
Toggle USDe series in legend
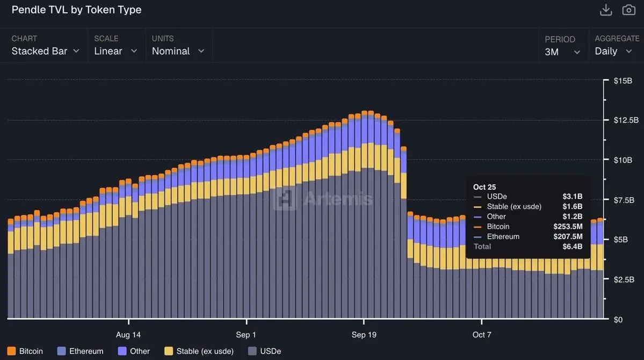270,351
